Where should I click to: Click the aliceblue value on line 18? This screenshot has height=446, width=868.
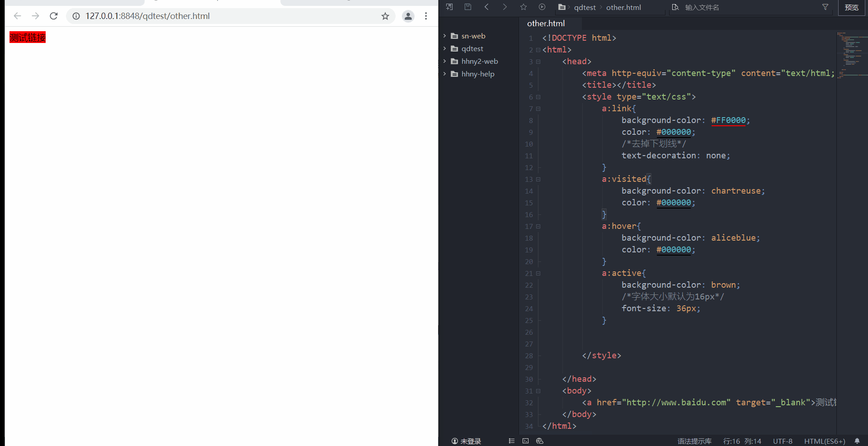(x=733, y=238)
